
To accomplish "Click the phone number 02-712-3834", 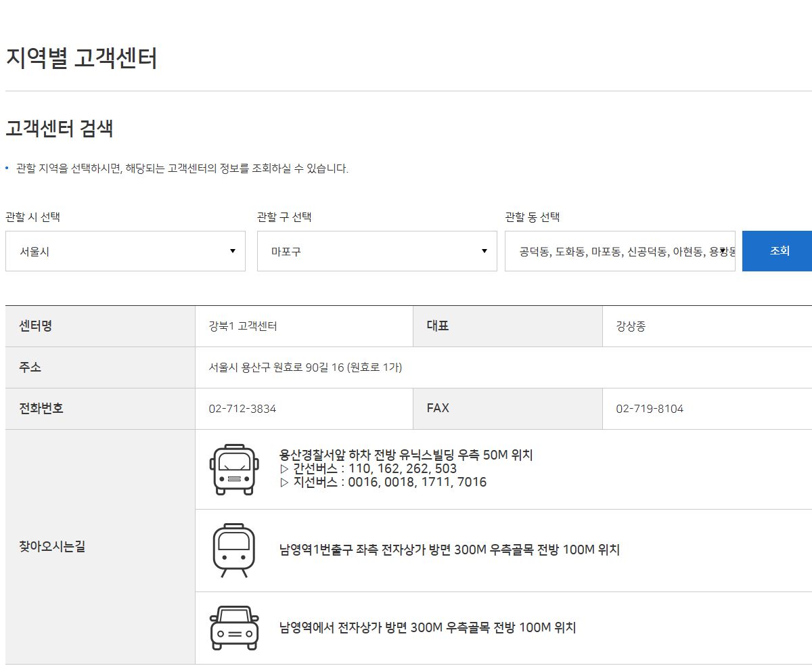I will point(242,409).
